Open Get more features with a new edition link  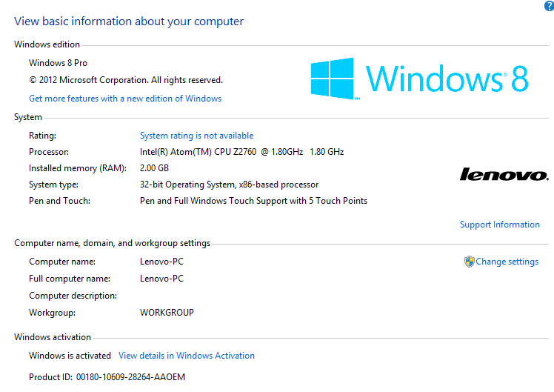(125, 99)
